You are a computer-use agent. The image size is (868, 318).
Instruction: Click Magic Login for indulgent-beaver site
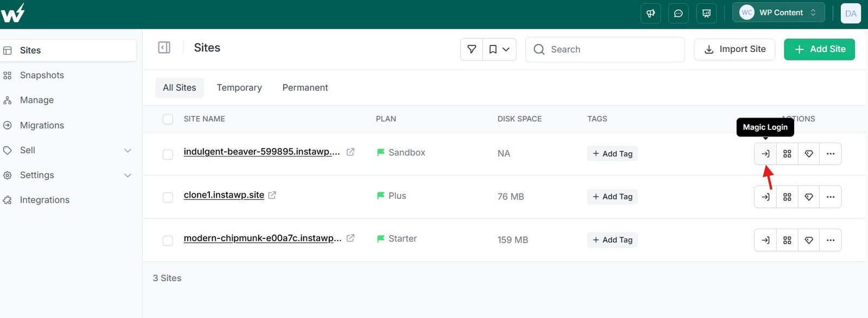click(x=765, y=154)
